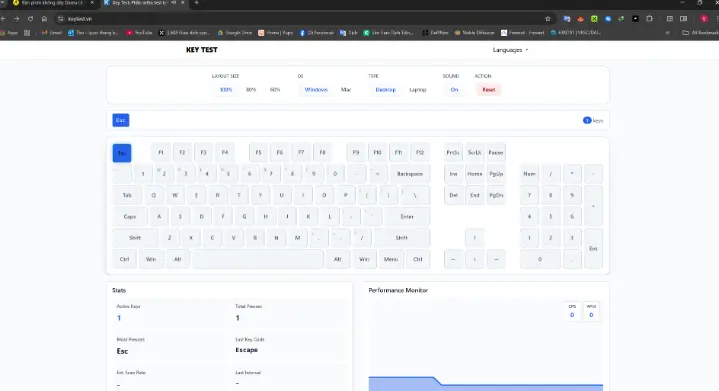
Task: Select 100% layout size
Action: [x=226, y=90]
